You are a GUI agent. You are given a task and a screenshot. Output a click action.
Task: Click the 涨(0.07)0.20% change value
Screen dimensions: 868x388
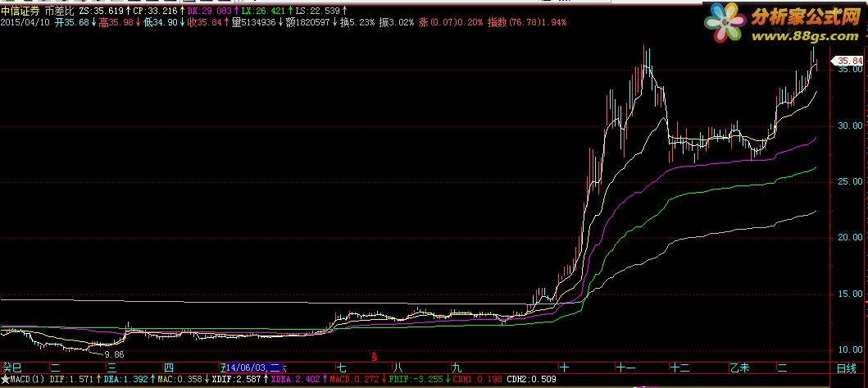point(451,22)
